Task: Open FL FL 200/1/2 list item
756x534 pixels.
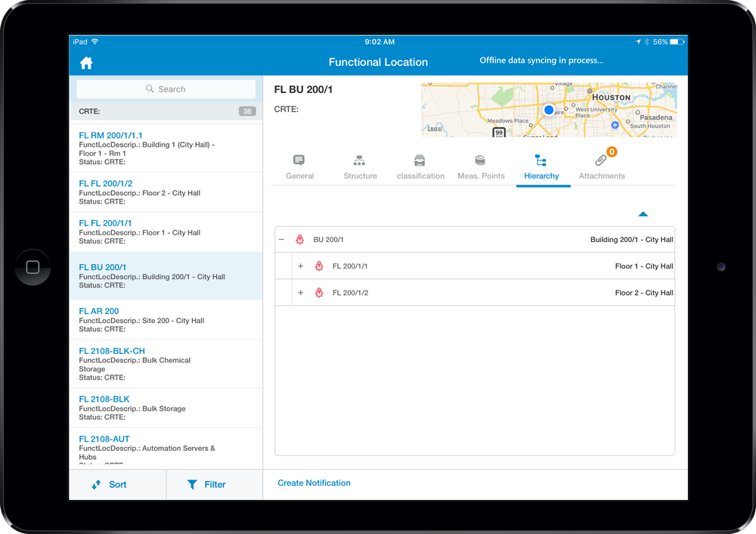Action: pos(166,192)
